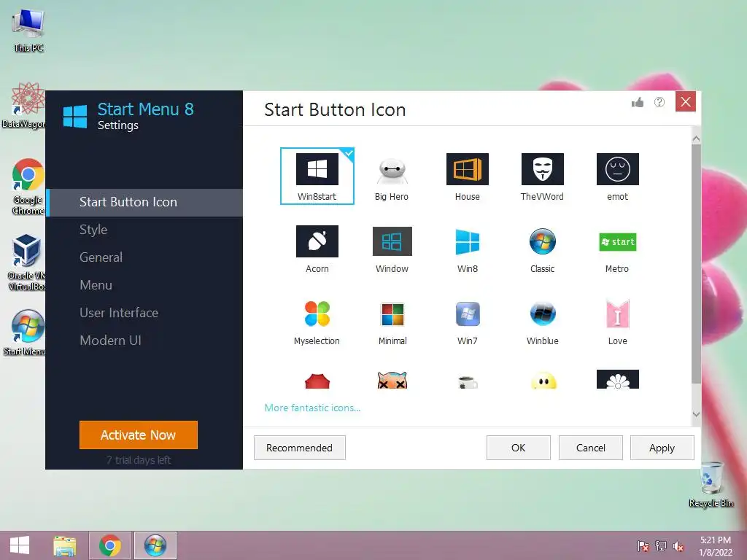Click the muted volume tray icon
Viewport: 747px width, 560px height.
point(678,546)
